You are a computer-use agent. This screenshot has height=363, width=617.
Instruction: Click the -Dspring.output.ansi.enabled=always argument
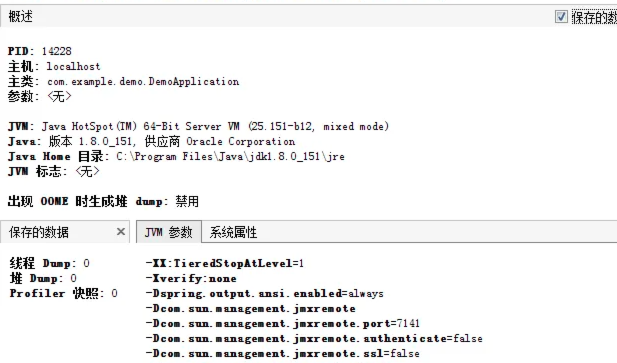tap(264, 293)
